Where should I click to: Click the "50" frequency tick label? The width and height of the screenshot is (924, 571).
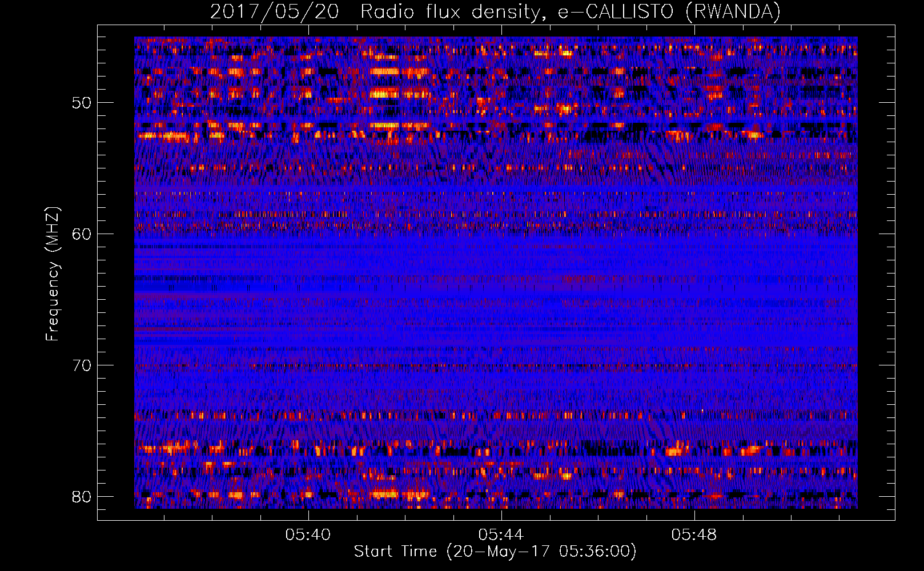[82, 103]
